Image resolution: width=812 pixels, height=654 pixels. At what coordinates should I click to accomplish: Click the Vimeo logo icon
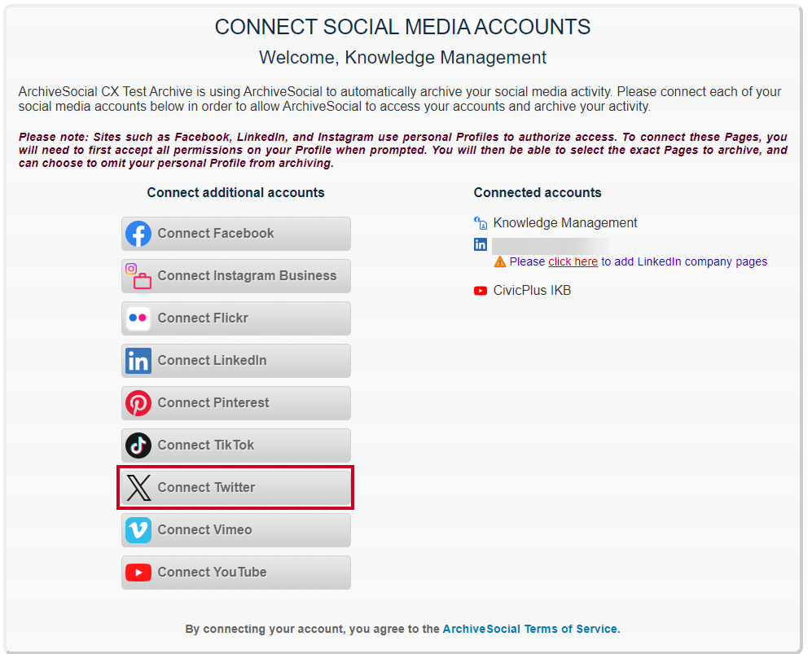(138, 530)
